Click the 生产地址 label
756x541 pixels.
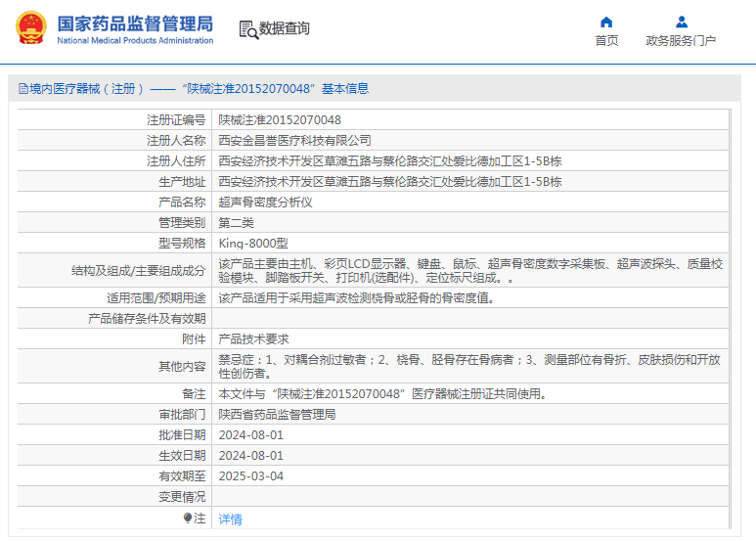[182, 182]
